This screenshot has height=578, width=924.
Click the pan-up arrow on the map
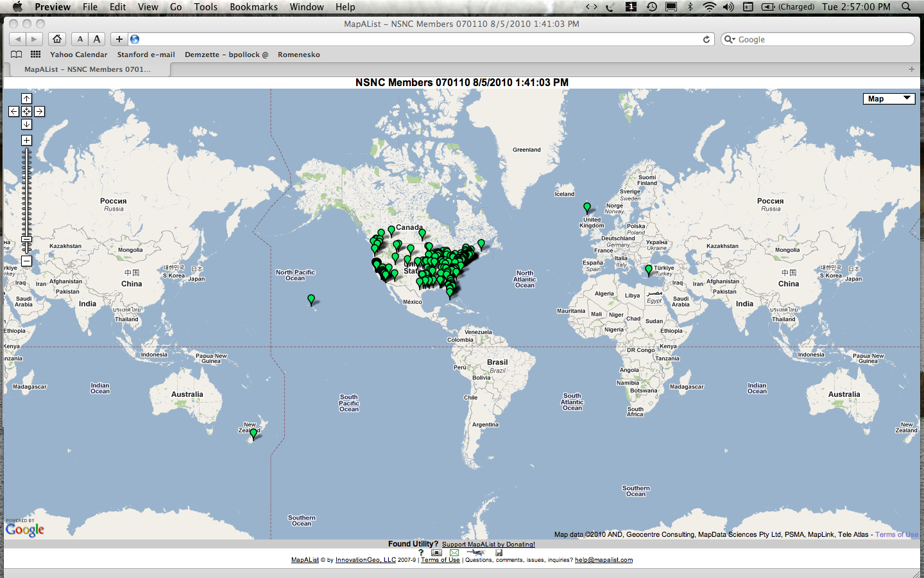pyautogui.click(x=26, y=98)
